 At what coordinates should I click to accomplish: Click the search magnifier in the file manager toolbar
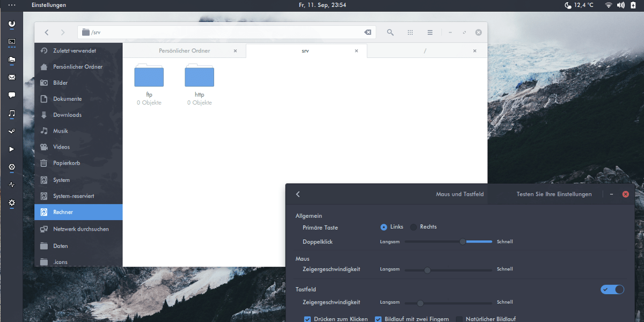pos(390,32)
